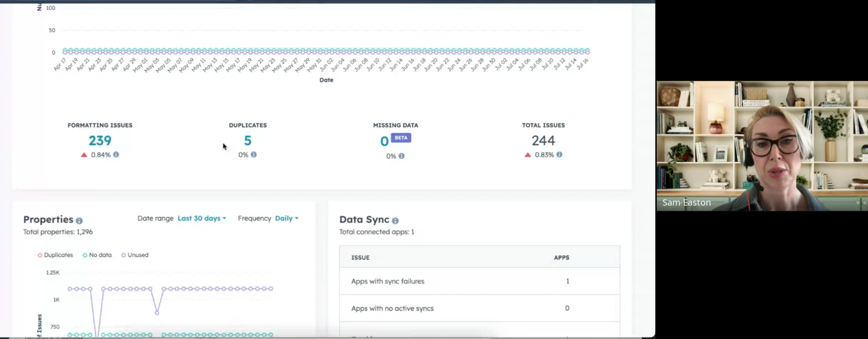Click the FORMATTING ISSUES label
This screenshot has width=868, height=339.
[100, 125]
